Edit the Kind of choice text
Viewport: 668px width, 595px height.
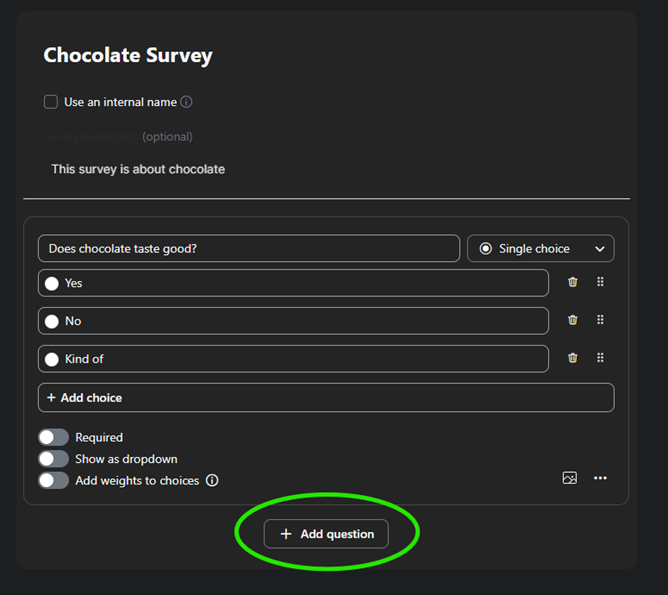coord(300,359)
